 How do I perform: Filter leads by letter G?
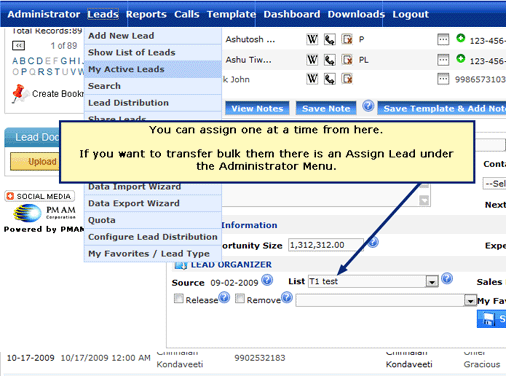coord(63,61)
